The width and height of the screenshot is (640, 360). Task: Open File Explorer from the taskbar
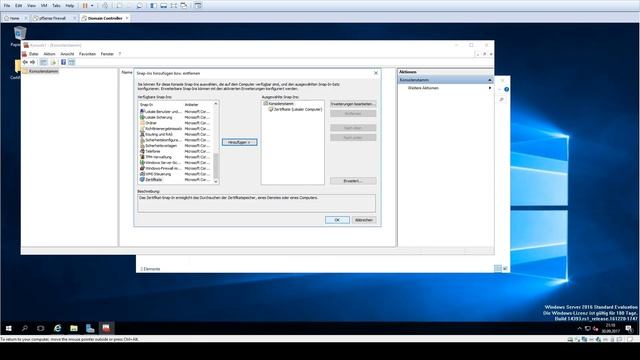pyautogui.click(x=74, y=328)
